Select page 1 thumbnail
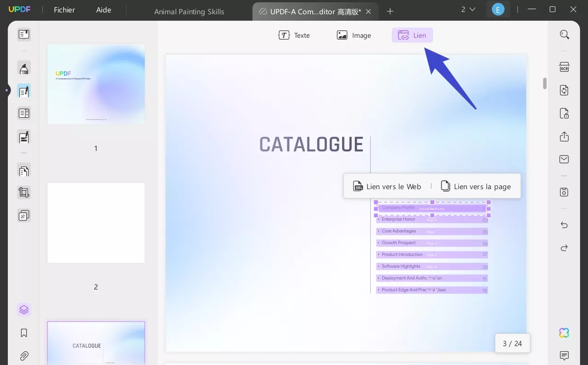Screen dimensions: 588x365 96,84
